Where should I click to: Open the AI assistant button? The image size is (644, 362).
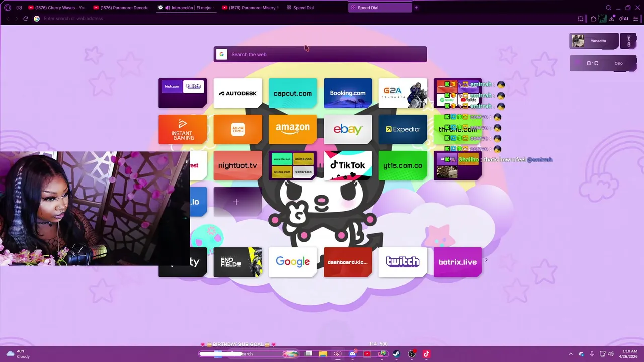(x=624, y=19)
